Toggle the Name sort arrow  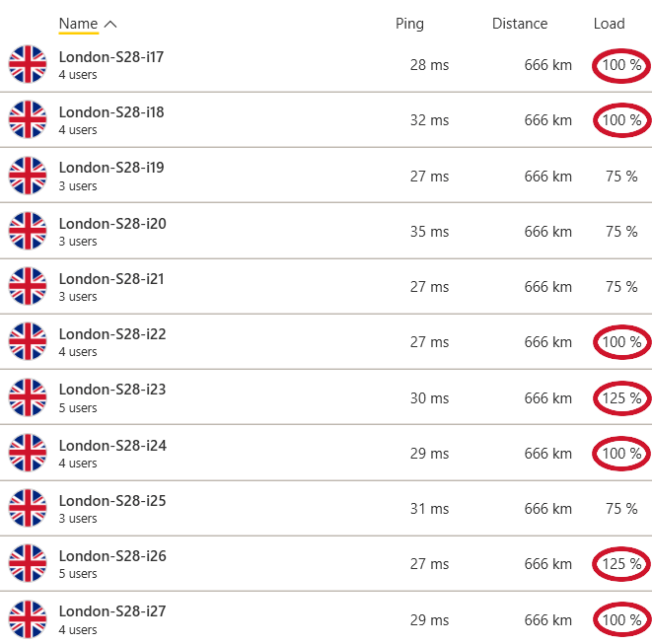110,24
